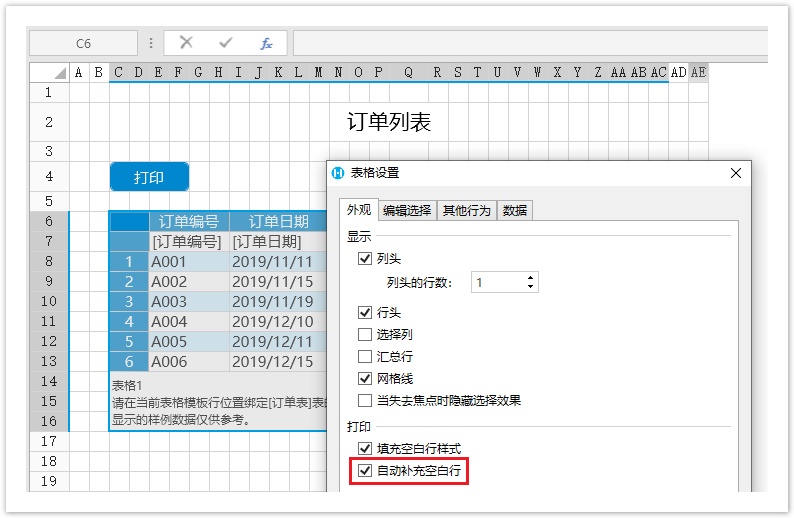
Task: Switch to the 编辑选择 tab
Action: [x=407, y=210]
